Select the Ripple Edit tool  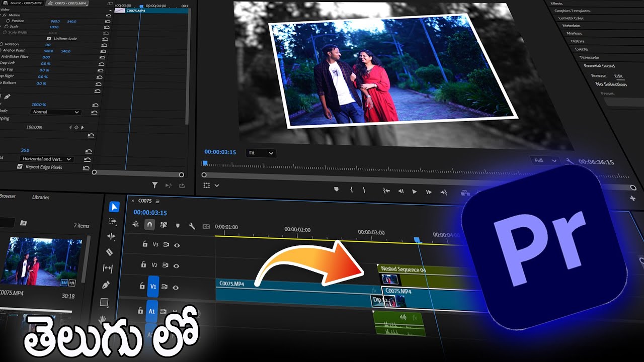click(x=111, y=236)
